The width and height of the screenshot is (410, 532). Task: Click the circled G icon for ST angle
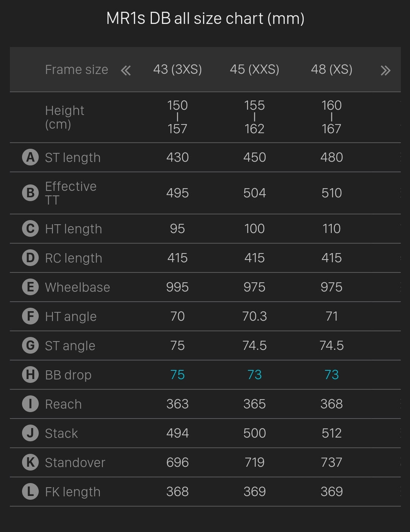tap(30, 345)
